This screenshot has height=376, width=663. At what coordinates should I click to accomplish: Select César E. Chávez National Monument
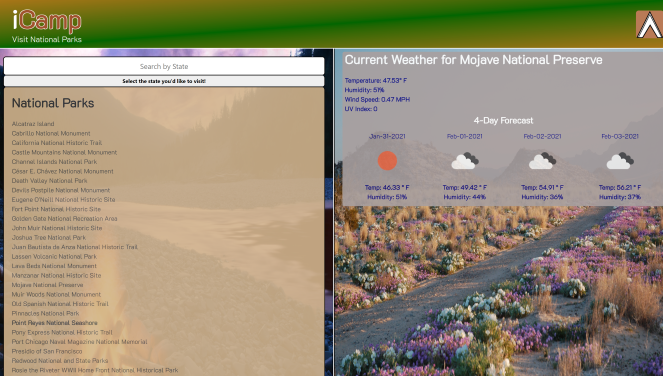[63, 171]
